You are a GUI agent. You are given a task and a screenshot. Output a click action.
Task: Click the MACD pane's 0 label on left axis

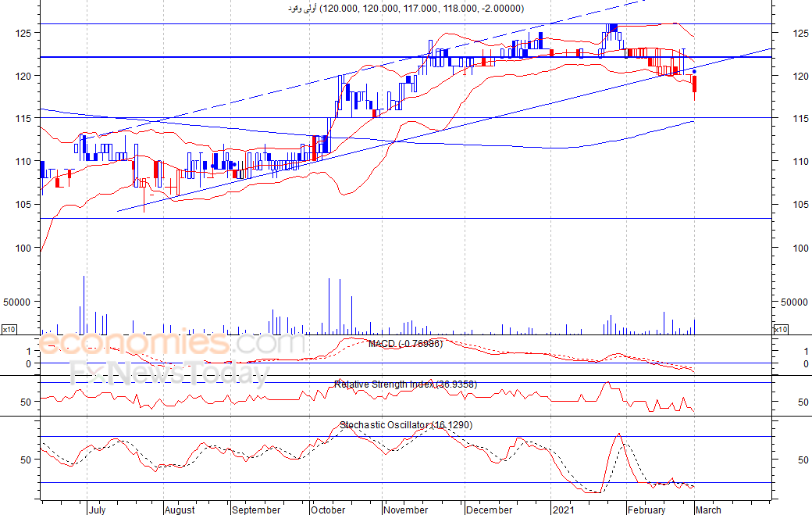click(28, 364)
